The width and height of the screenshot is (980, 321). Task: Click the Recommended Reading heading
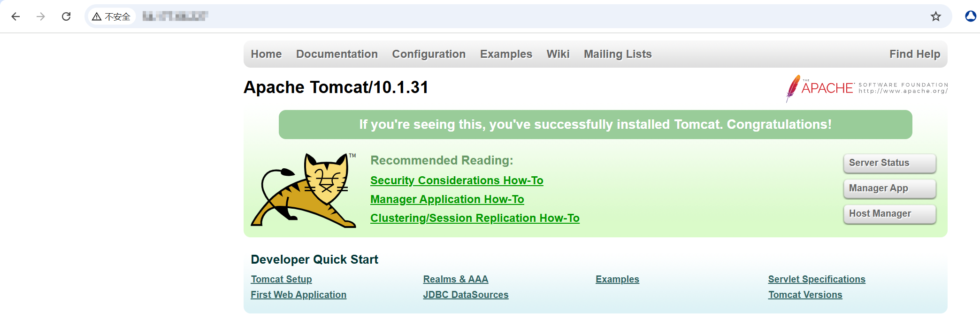442,160
